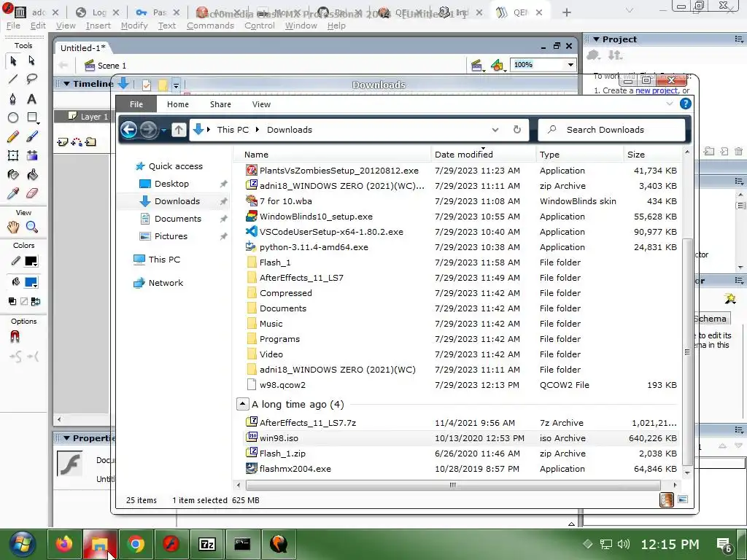Open the Modify menu in Flash
Screen dimensions: 747x560
pos(134,26)
